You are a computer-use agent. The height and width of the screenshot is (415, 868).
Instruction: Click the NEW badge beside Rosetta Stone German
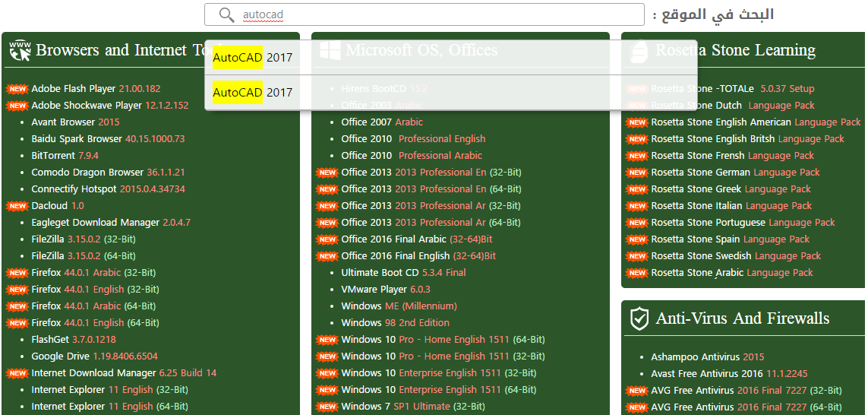(x=637, y=173)
